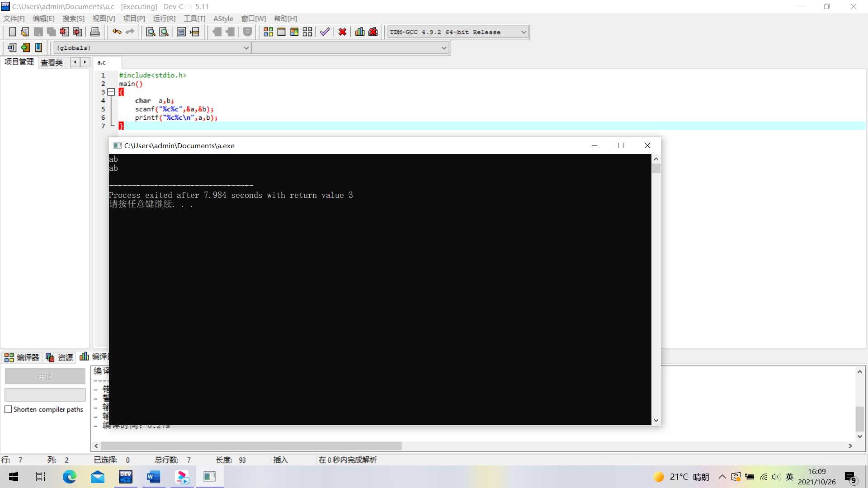
Task: Click the red X Stop Execution icon
Action: (343, 32)
